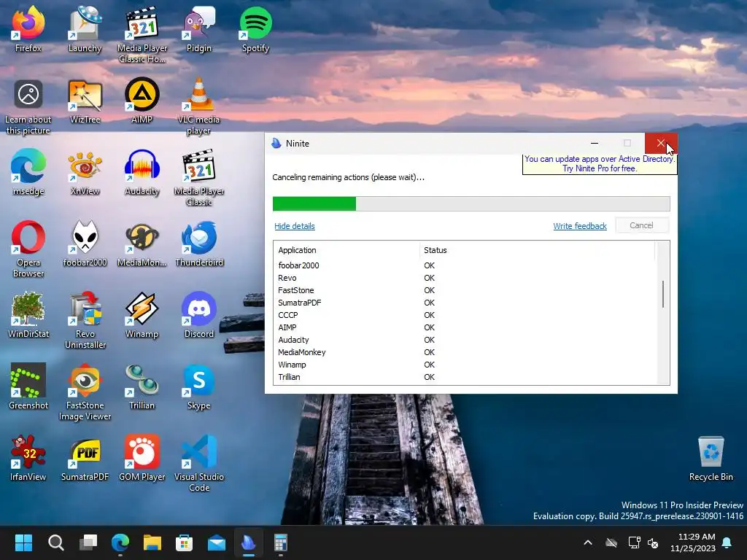Select the foobar2000 row in details list
Viewport: 747px width, 560px height.
click(x=465, y=265)
